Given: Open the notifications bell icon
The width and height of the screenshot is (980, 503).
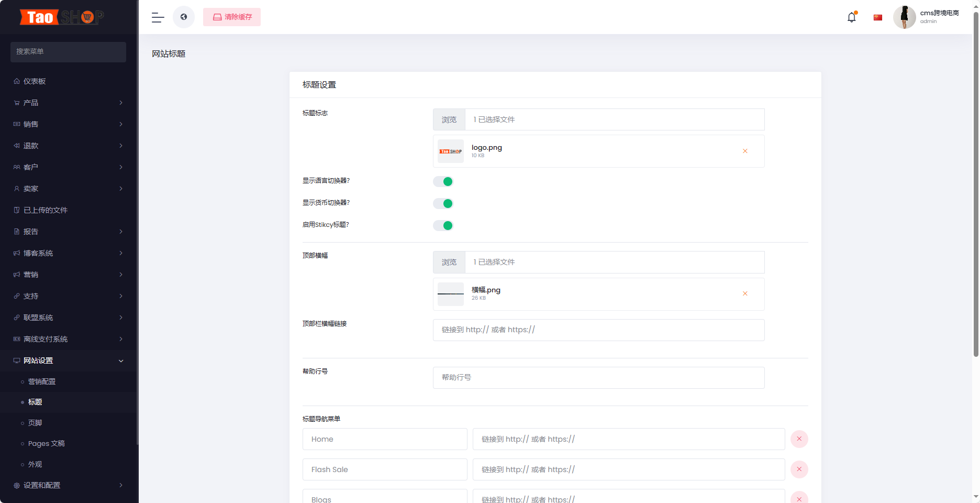Looking at the screenshot, I should 852,17.
